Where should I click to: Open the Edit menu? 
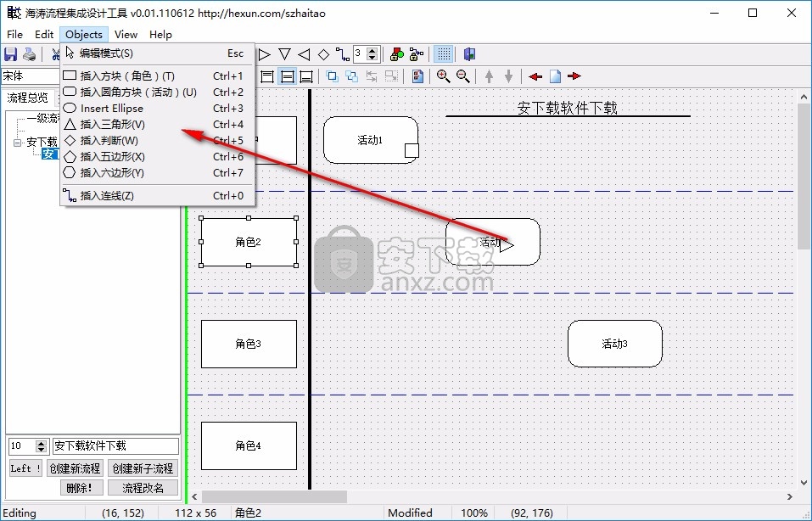(44, 35)
